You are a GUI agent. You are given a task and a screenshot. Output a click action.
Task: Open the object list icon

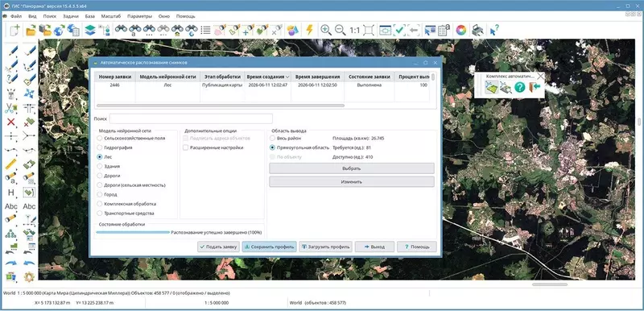pyautogui.click(x=205, y=31)
